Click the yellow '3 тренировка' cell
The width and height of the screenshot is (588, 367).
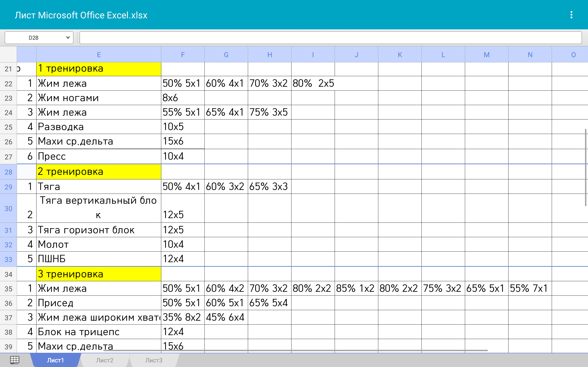99,274
